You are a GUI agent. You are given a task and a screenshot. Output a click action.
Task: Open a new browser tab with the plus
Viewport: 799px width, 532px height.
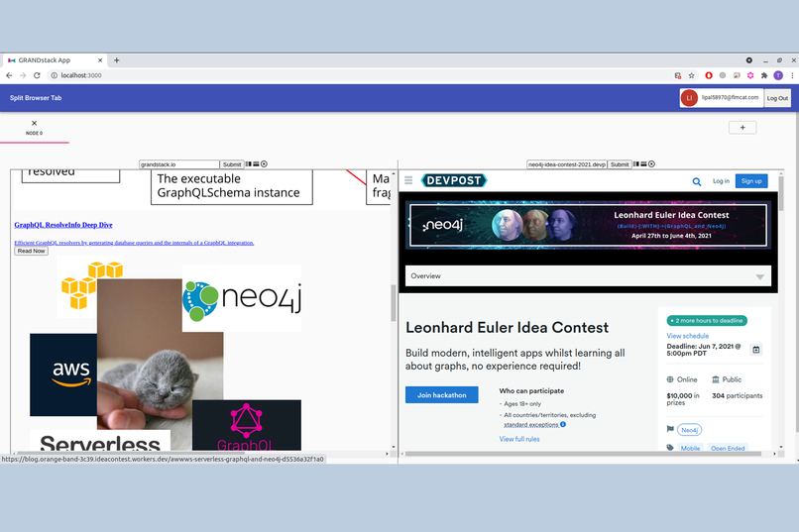point(117,60)
